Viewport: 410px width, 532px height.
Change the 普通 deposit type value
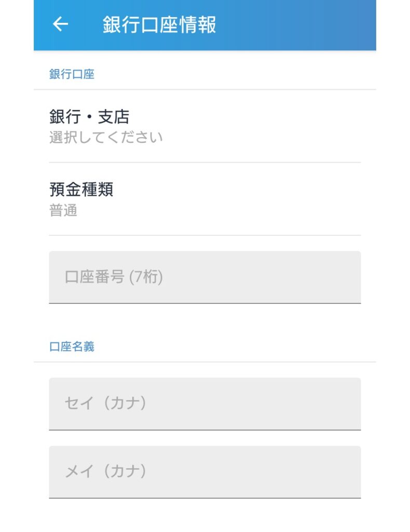pyautogui.click(x=63, y=210)
